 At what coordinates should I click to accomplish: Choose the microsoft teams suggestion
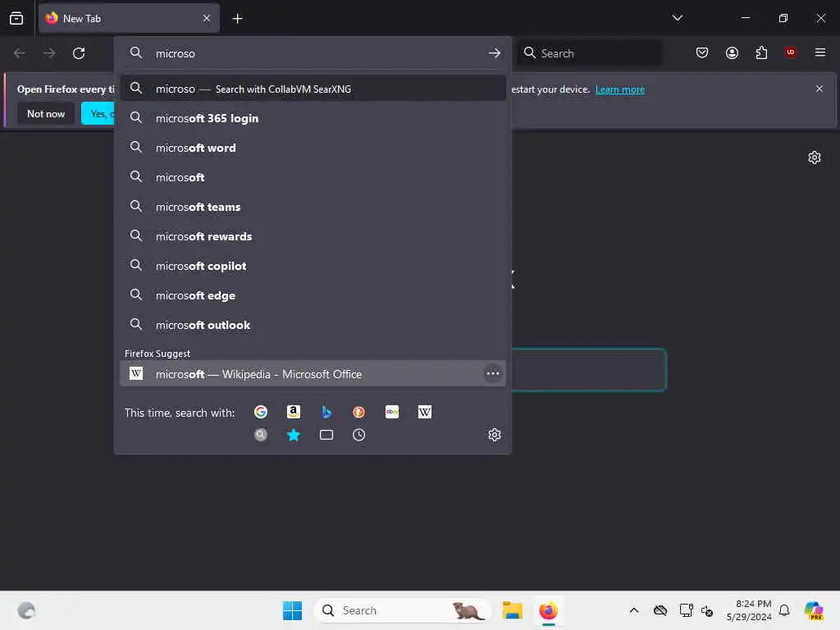tap(313, 207)
